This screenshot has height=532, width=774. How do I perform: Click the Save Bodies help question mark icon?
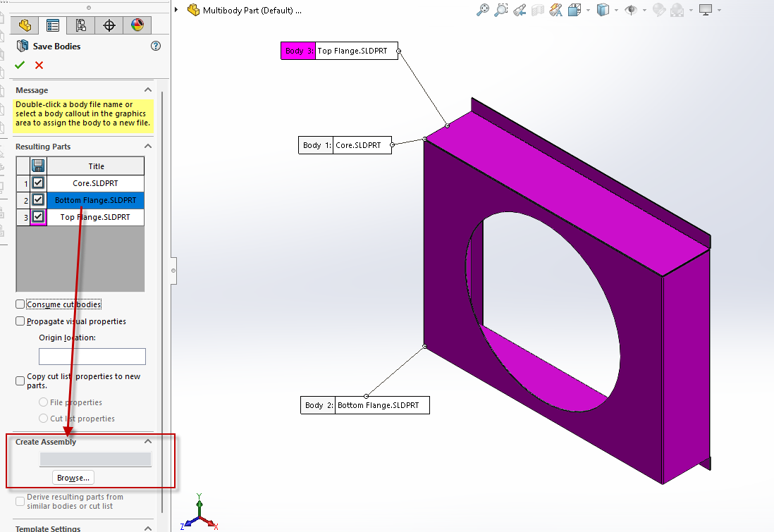pyautogui.click(x=156, y=47)
